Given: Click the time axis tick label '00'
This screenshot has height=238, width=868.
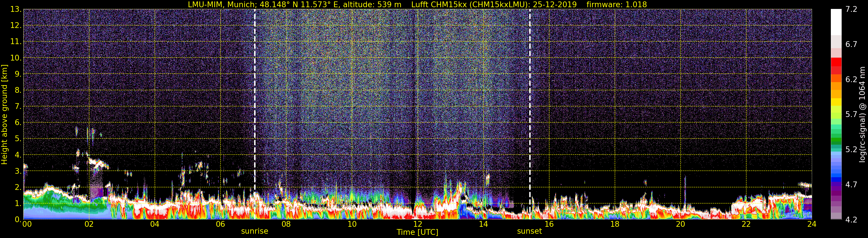Looking at the screenshot, I should [27, 224].
